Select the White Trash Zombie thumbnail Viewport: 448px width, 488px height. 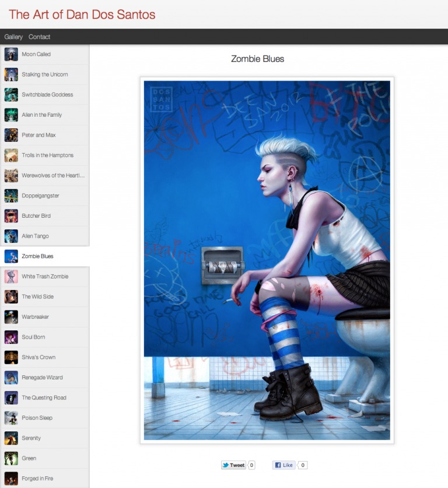11,277
